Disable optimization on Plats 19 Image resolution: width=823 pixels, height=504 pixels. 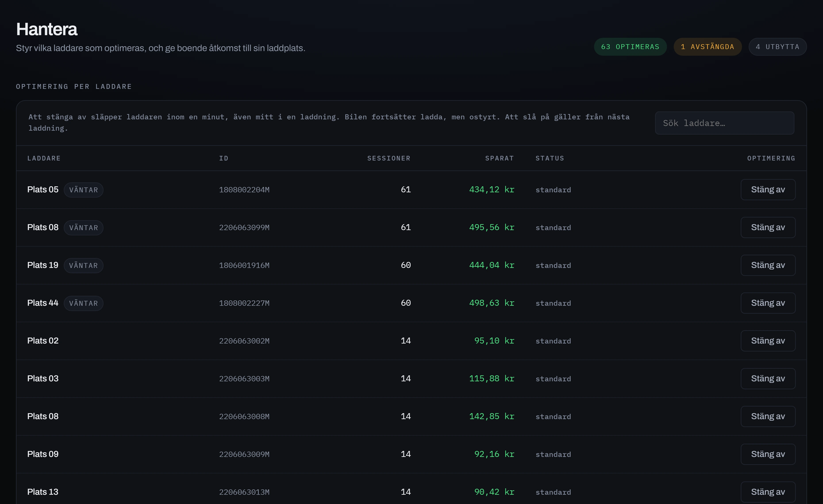[x=768, y=265]
